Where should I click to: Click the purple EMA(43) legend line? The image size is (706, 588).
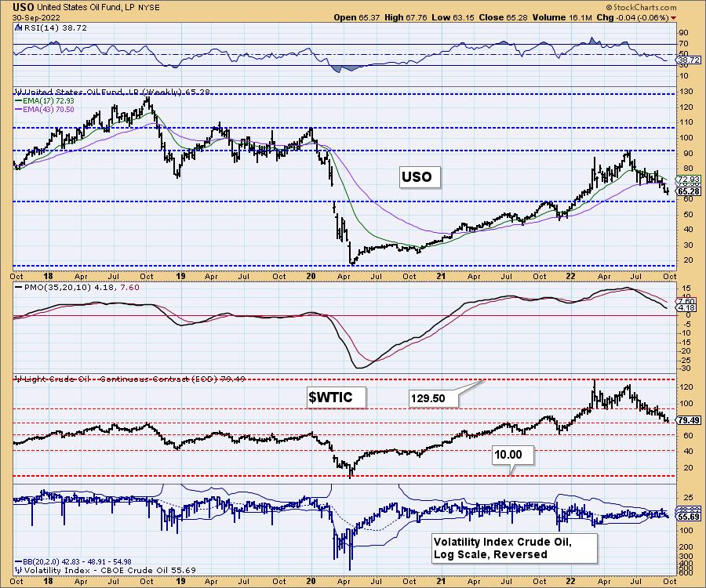(19, 110)
